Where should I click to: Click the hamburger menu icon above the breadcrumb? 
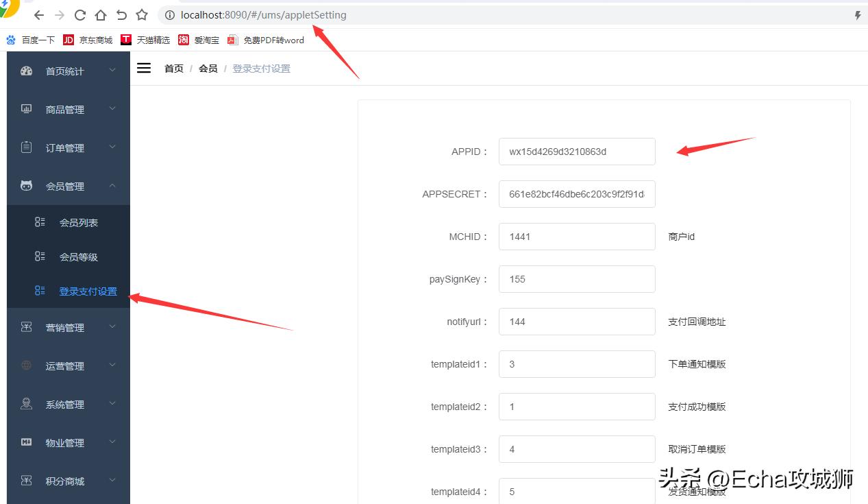pyautogui.click(x=143, y=68)
